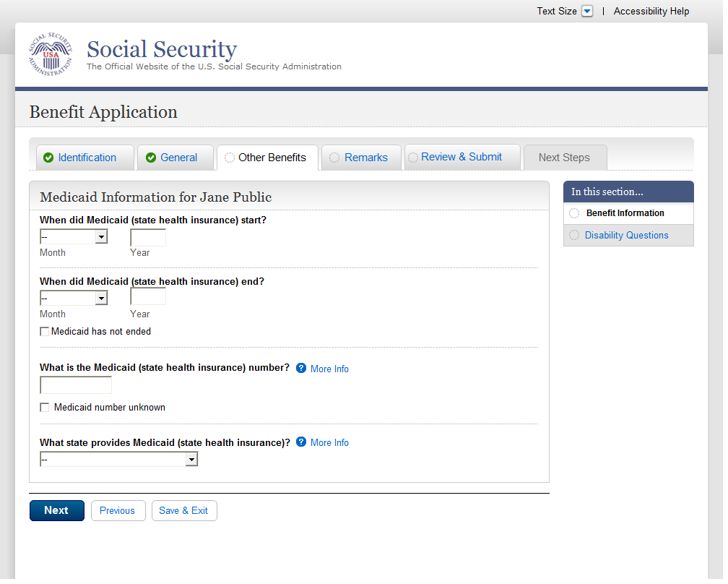Click the Text Size dropdown arrow icon

(587, 12)
